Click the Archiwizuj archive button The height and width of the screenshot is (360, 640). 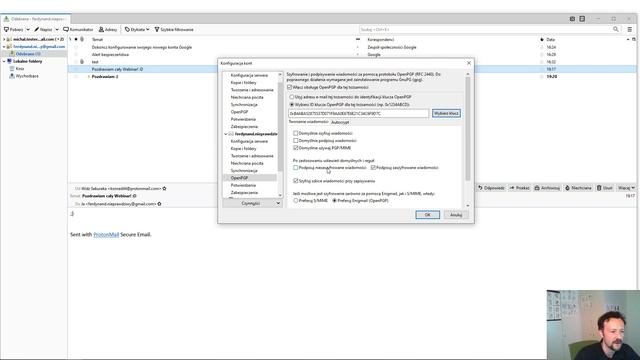coord(547,188)
